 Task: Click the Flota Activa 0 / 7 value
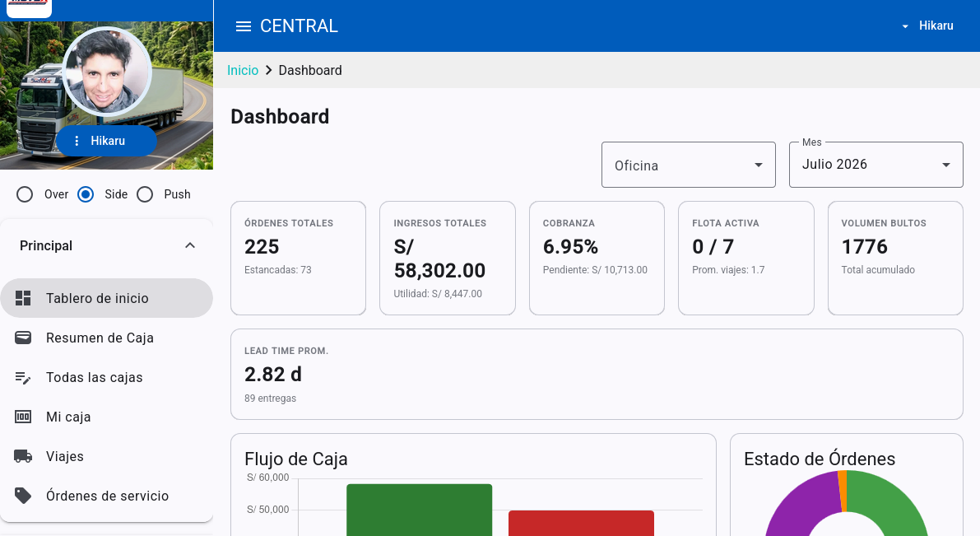[x=713, y=247]
